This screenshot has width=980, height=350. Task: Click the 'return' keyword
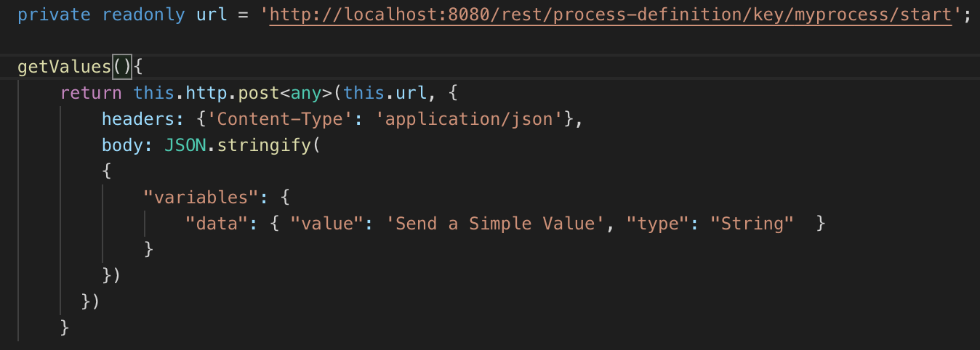pyautogui.click(x=91, y=93)
